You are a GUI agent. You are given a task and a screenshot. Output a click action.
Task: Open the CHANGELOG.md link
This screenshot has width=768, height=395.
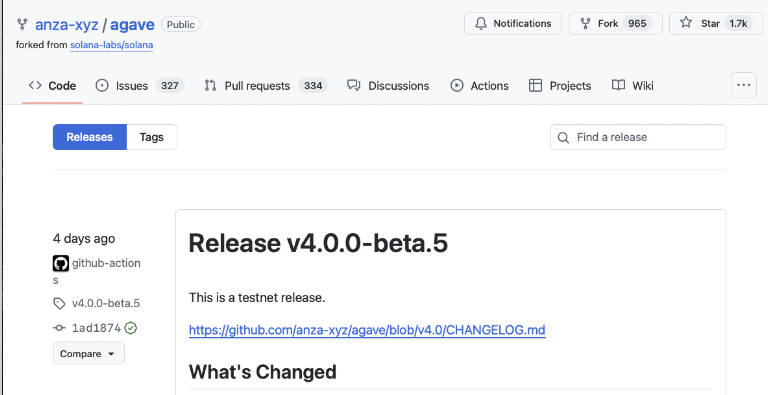pyautogui.click(x=367, y=330)
